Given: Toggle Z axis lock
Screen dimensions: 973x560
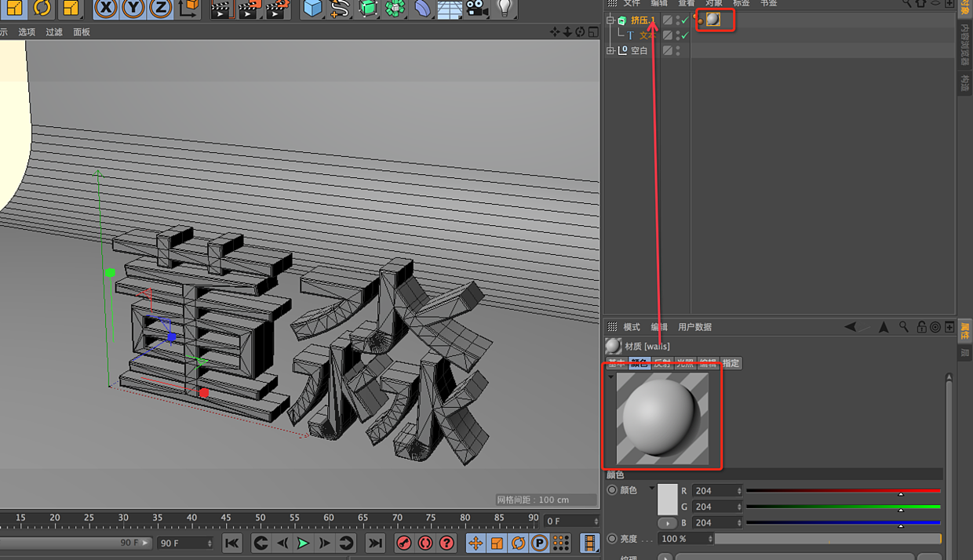Looking at the screenshot, I should pos(160,9).
